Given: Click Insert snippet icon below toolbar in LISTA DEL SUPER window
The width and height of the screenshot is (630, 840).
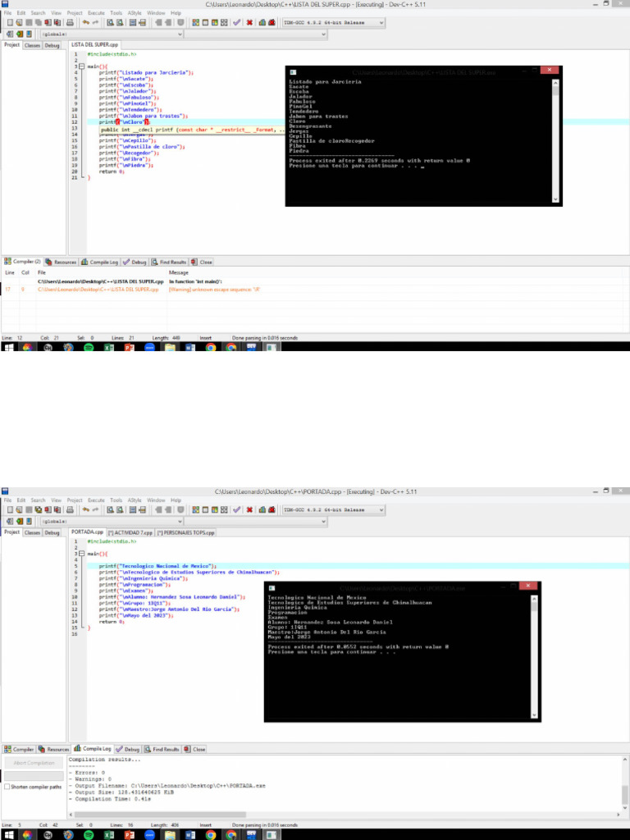Looking at the screenshot, I should click(10, 34).
